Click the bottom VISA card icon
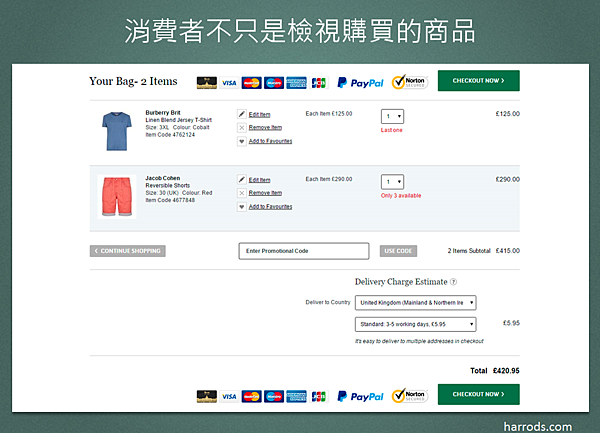Viewport: 600px width, 433px height. [229, 396]
